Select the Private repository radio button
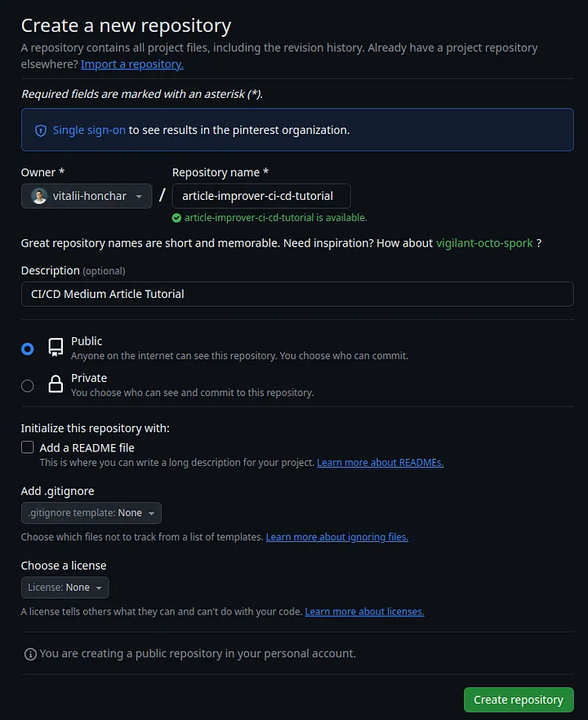The width and height of the screenshot is (588, 720). tap(27, 384)
